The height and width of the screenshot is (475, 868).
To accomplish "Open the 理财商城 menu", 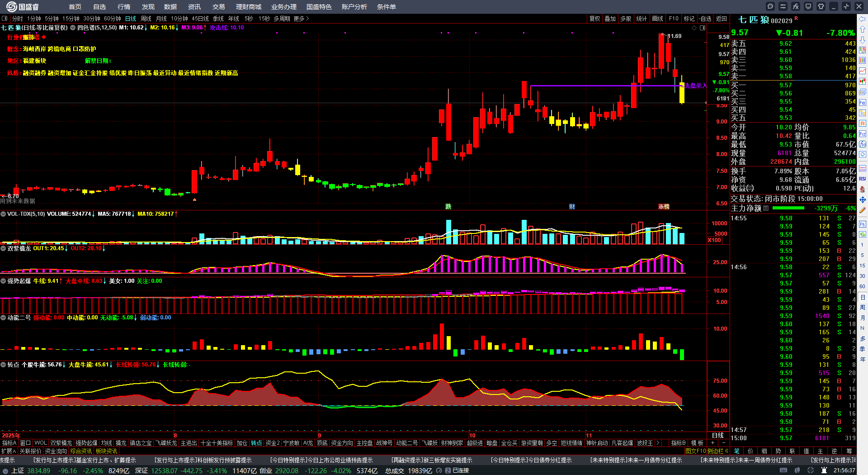I will [x=249, y=7].
